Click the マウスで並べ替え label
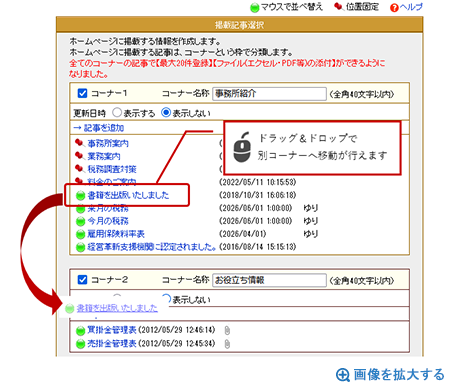This screenshot has height=386, width=450. [x=292, y=7]
